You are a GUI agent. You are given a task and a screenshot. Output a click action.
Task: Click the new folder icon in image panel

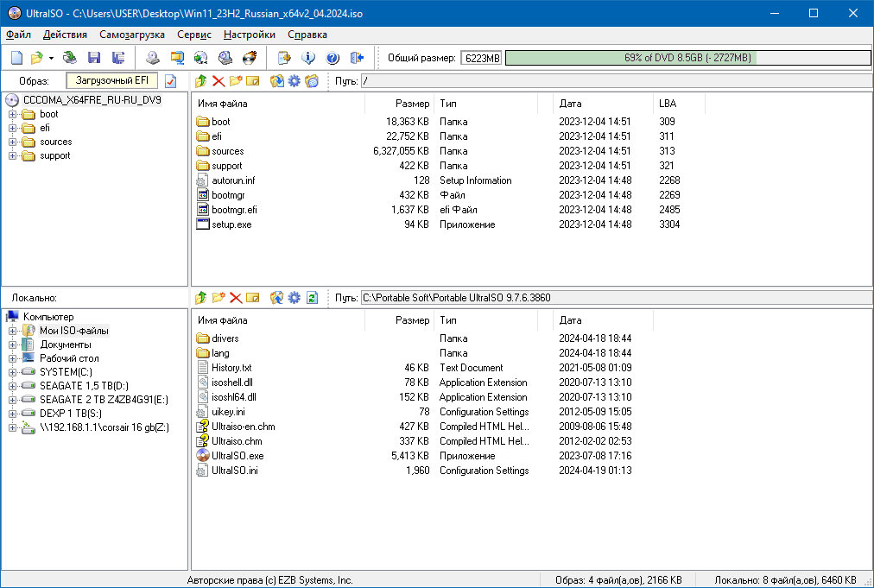tap(235, 80)
